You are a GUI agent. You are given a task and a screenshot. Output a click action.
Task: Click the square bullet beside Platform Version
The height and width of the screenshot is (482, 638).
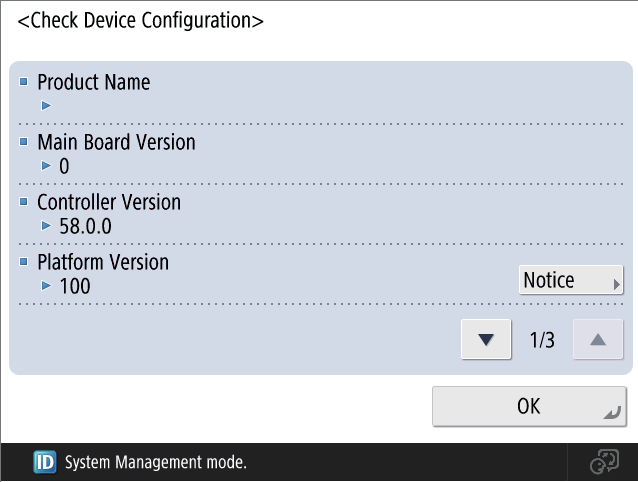pos(24,261)
